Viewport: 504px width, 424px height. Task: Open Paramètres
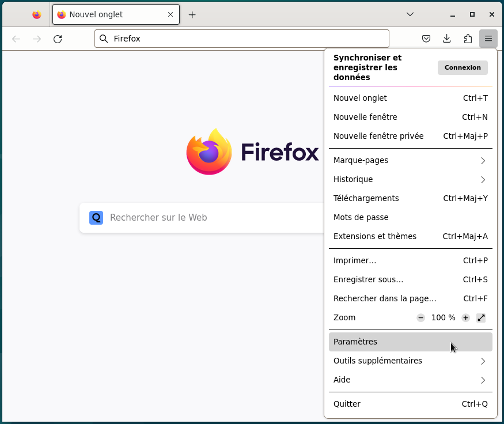411,342
